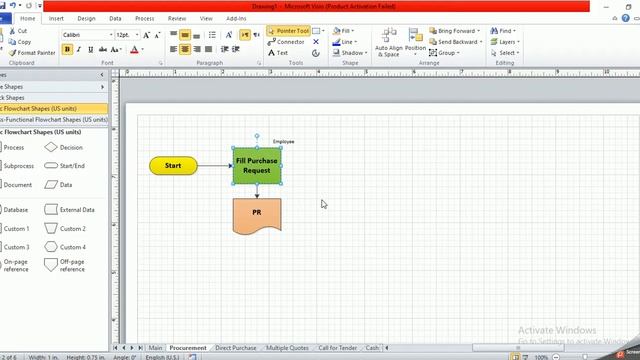The image size is (640, 360).
Task: Click the yellow Start shape on canvas
Action: pos(173,166)
